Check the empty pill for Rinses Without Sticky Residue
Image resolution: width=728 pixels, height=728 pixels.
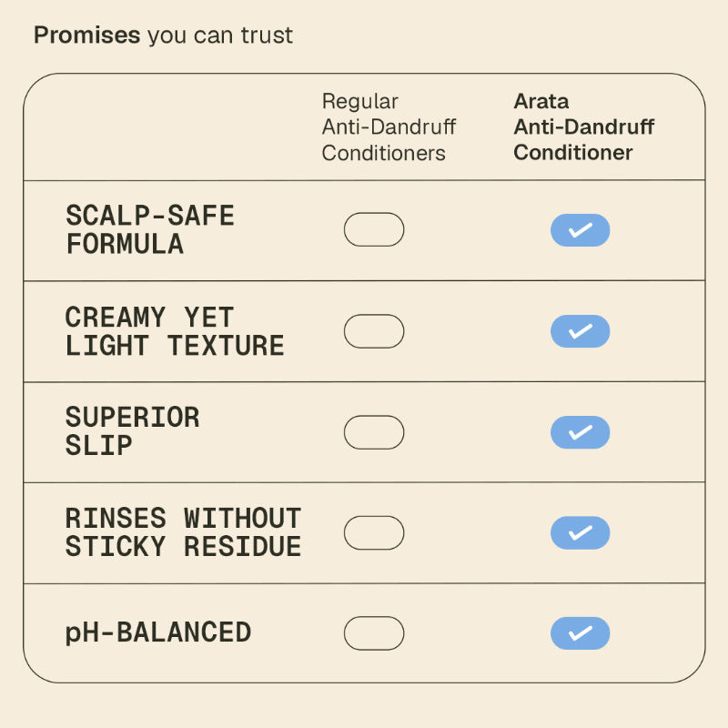[x=373, y=532]
